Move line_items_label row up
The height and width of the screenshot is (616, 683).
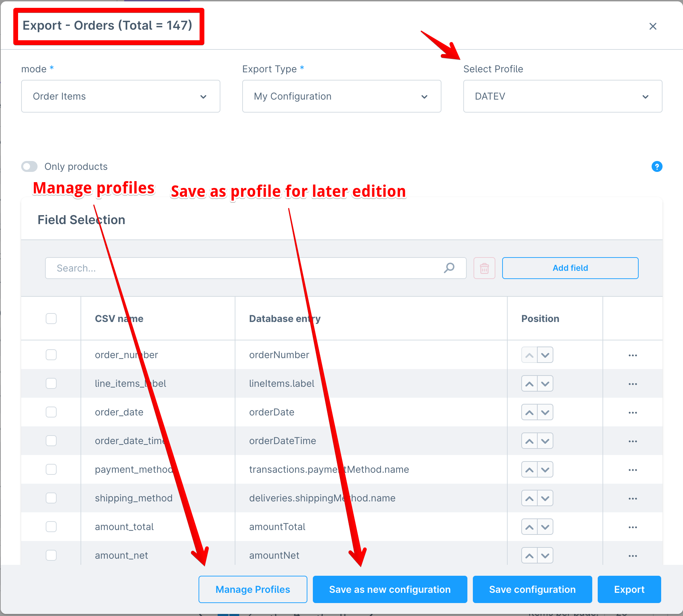529,384
